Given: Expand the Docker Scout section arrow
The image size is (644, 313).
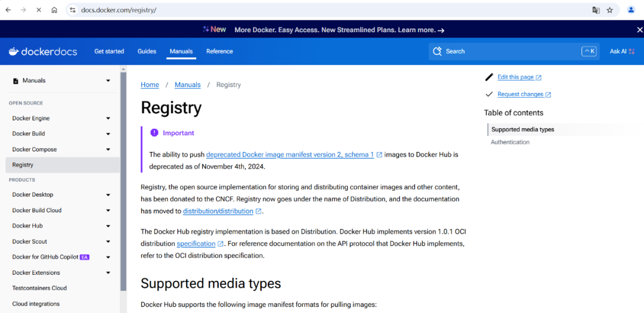Looking at the screenshot, I should 108,241.
